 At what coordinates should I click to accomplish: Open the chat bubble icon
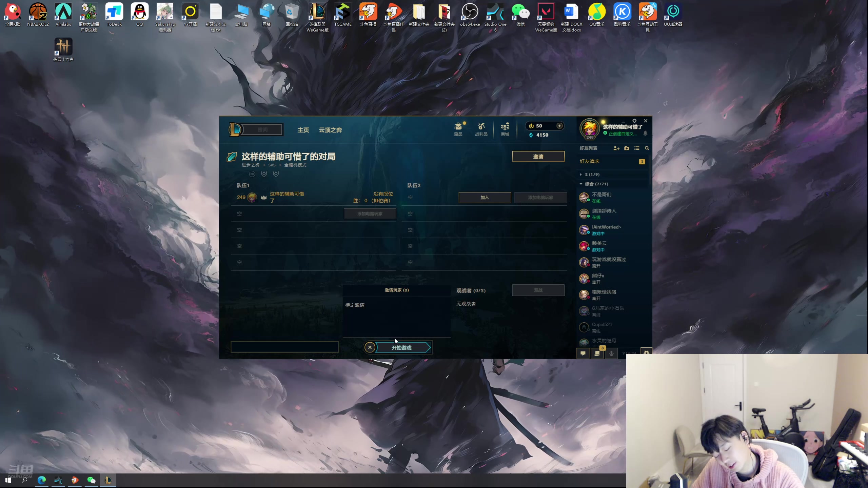[583, 353]
